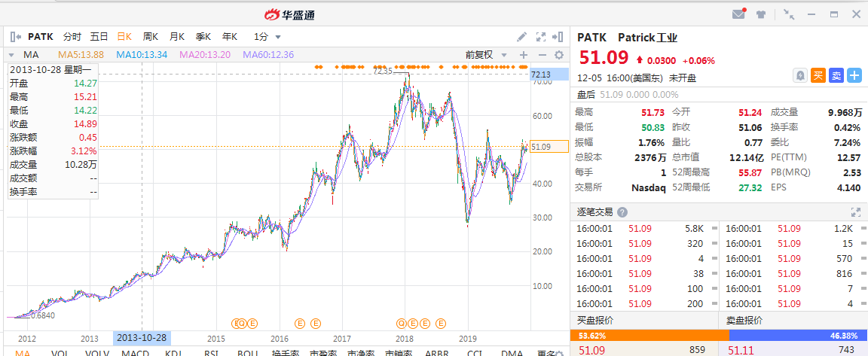Click the ask price 51.11
The width and height of the screenshot is (868, 356).
741,349
